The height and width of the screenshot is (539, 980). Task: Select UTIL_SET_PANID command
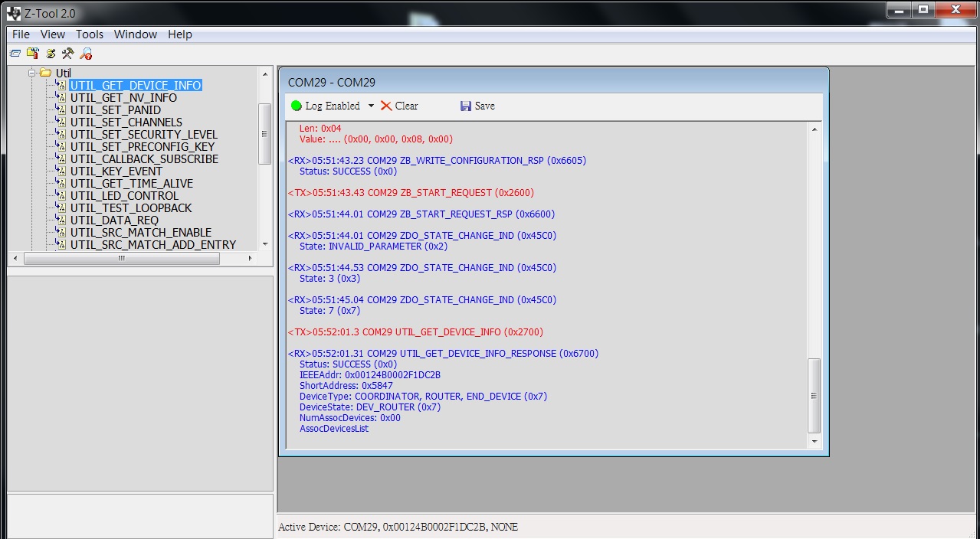116,109
